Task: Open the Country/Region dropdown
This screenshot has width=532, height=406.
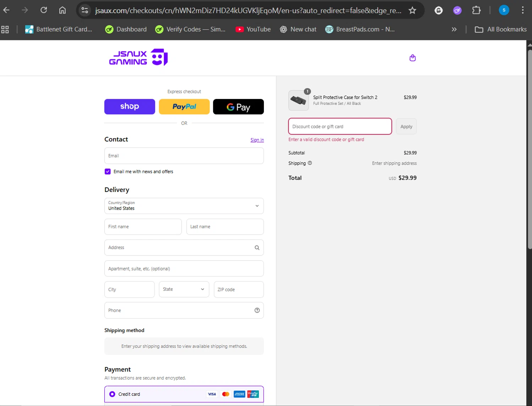Action: pos(184,206)
